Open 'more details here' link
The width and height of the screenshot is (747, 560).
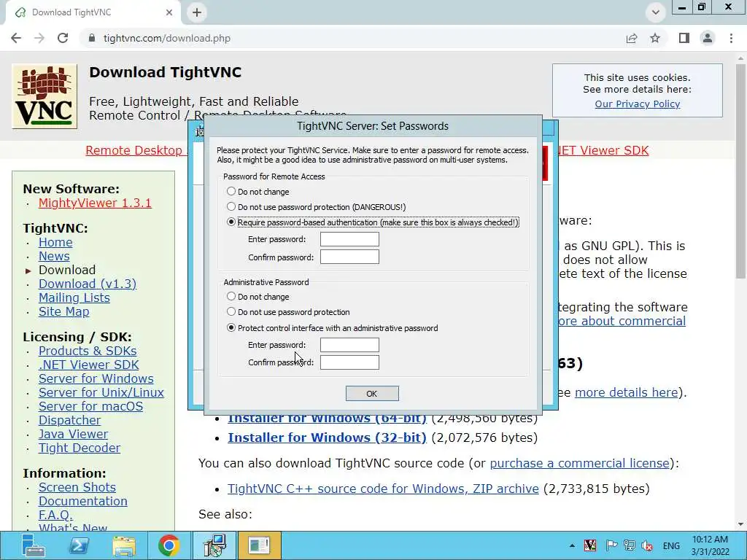pos(626,392)
